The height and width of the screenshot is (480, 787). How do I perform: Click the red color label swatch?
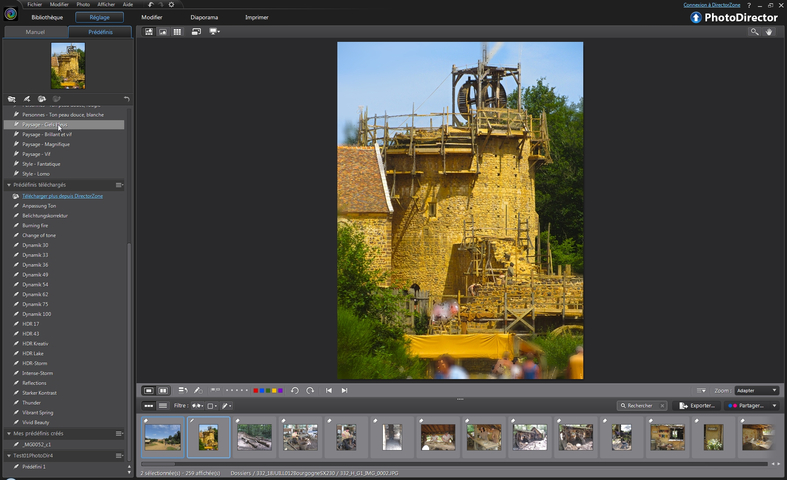point(255,390)
